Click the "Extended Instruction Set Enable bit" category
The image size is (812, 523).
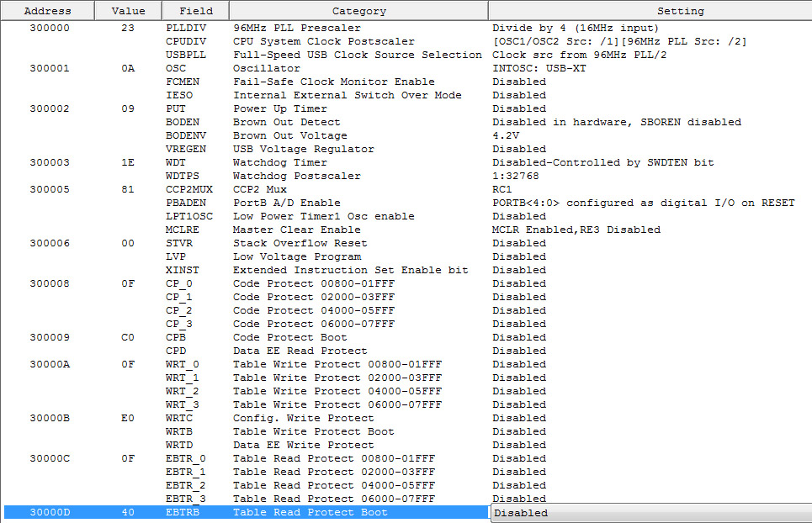pos(351,270)
